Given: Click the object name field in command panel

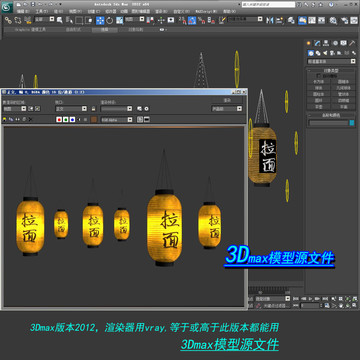Looking at the screenshot, I should pyautogui.click(x=329, y=123).
